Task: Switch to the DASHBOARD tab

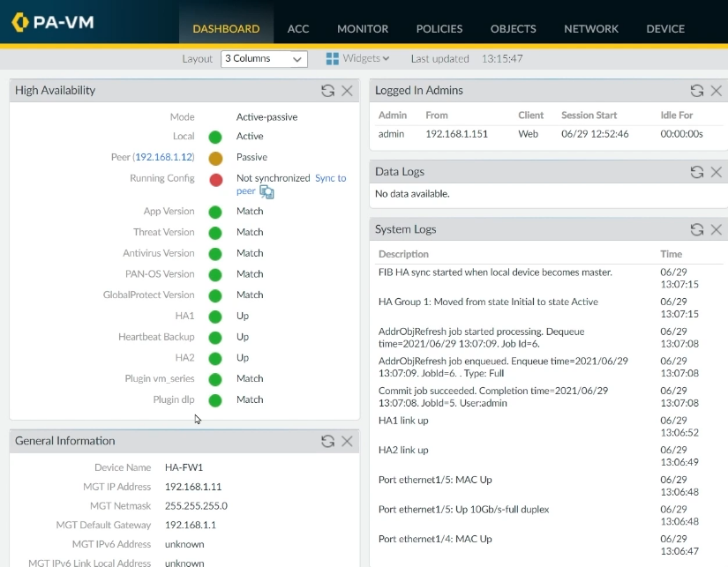Action: point(226,29)
